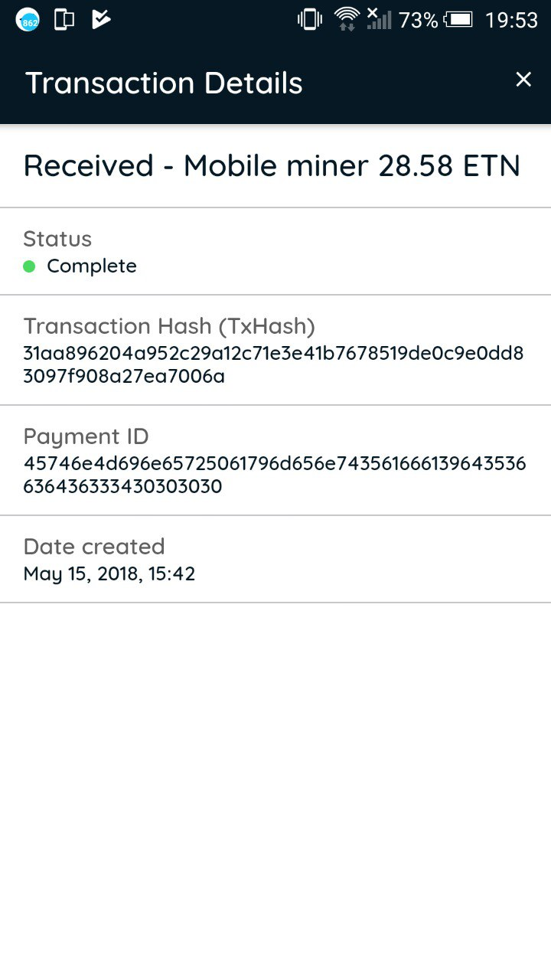Select the transaction hash value starting 31aa8962
The image size is (551, 980).
(x=273, y=365)
